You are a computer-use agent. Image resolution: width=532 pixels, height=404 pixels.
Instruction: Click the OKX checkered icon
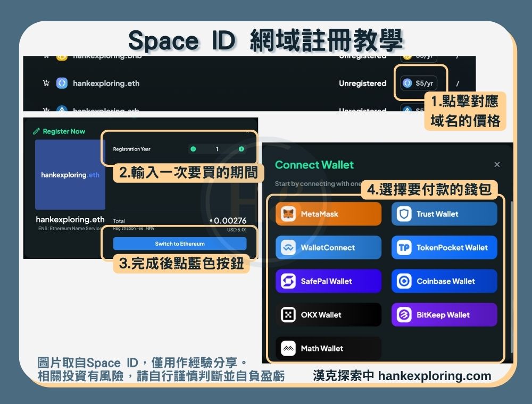288,315
